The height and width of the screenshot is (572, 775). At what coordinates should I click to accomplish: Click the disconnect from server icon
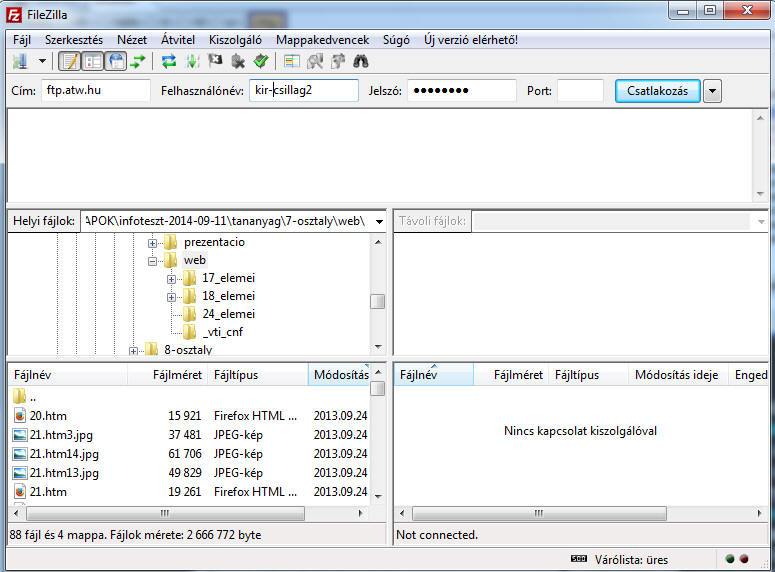[238, 62]
